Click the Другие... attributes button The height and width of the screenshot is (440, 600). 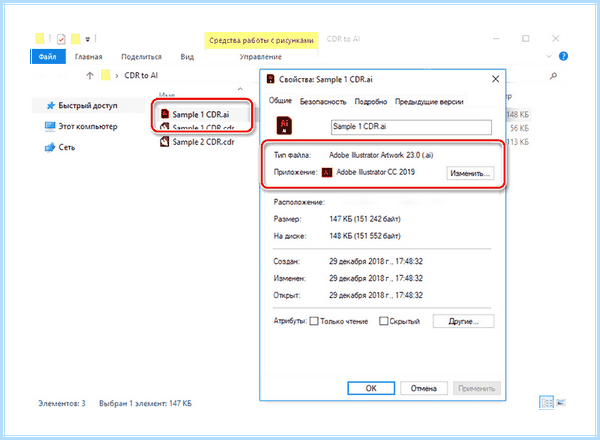click(463, 321)
